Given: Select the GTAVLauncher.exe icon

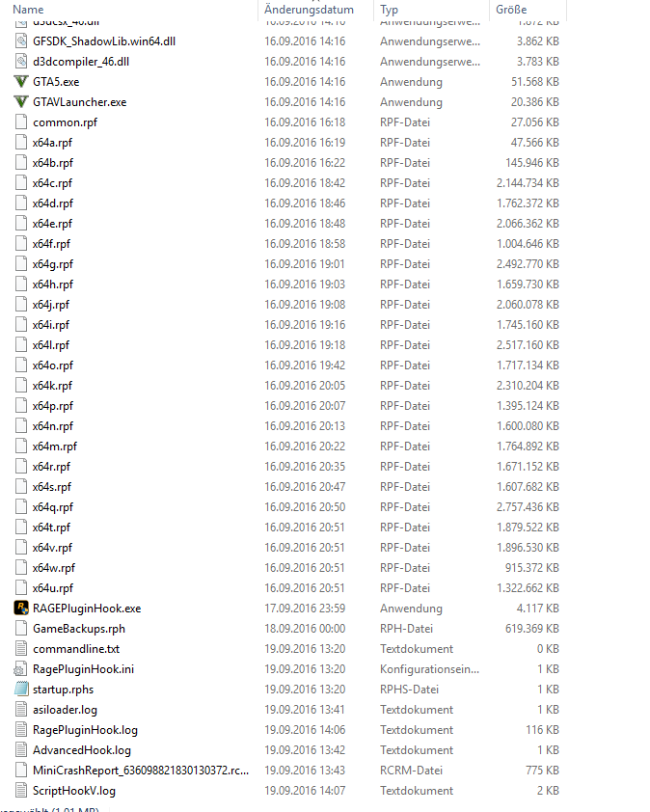Looking at the screenshot, I should (x=20, y=102).
